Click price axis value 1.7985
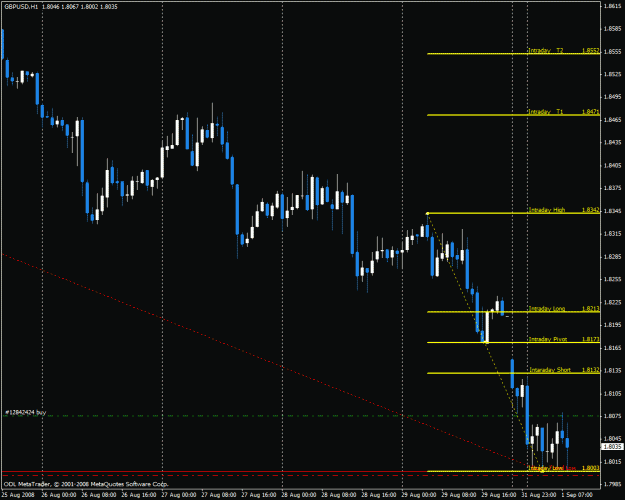The height and width of the screenshot is (500, 625). [x=612, y=485]
